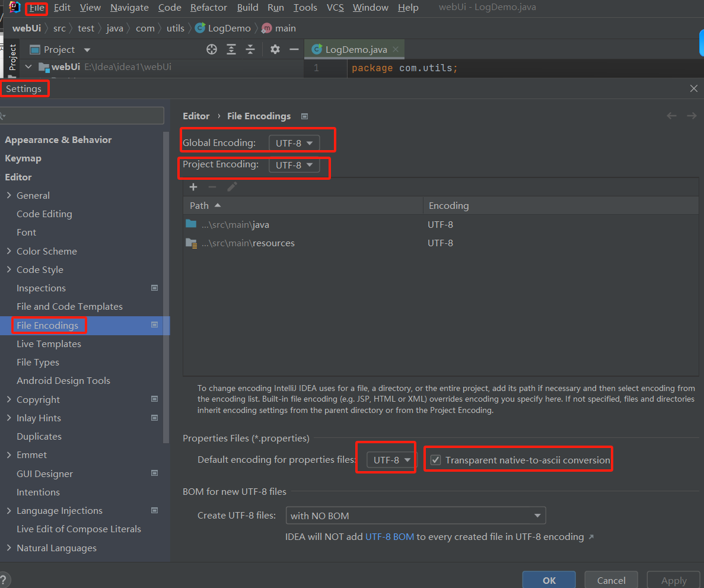Select Live Templates settings page
The height and width of the screenshot is (588, 704).
[x=49, y=344]
